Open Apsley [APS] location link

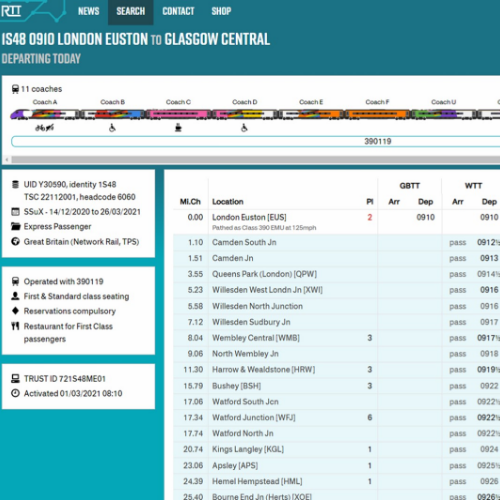[x=235, y=465]
